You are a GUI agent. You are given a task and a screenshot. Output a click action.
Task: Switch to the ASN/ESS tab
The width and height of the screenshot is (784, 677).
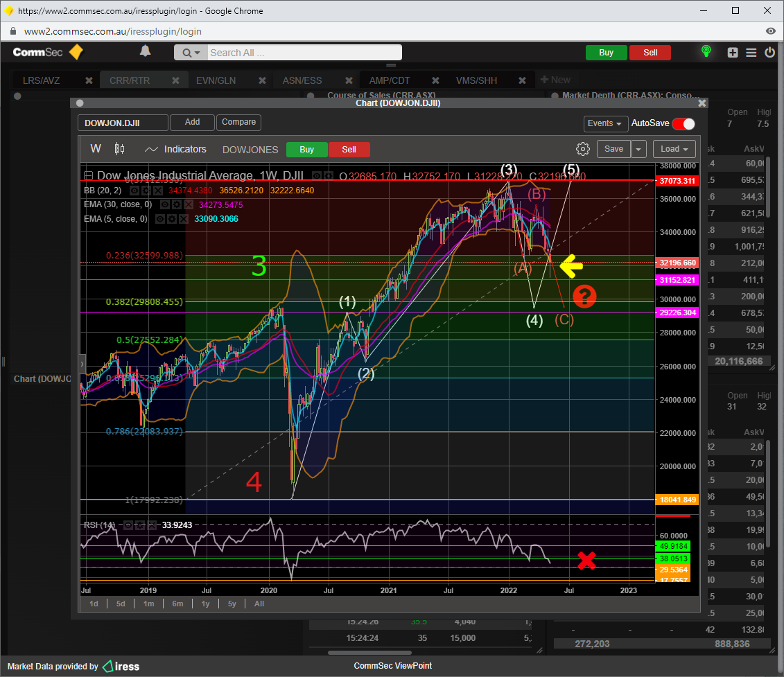point(302,80)
